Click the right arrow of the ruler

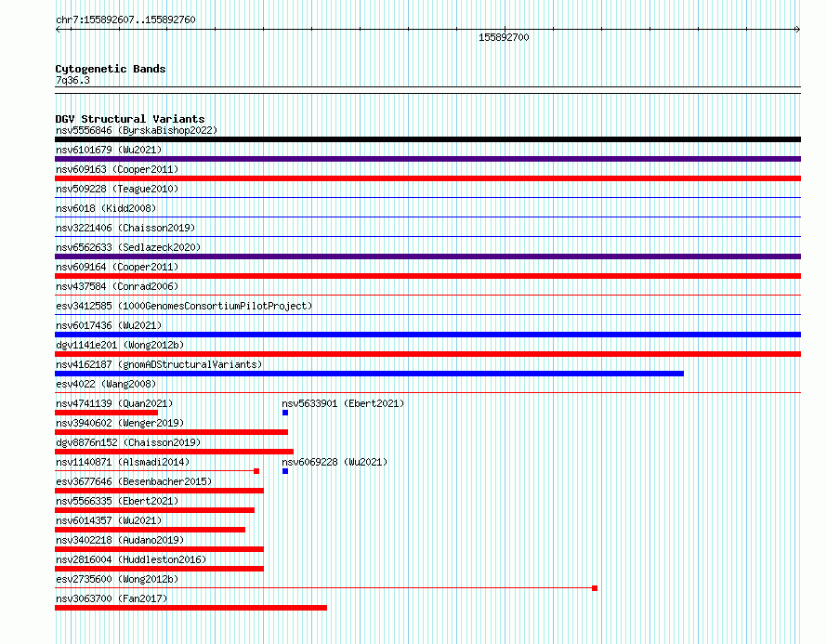[x=798, y=30]
